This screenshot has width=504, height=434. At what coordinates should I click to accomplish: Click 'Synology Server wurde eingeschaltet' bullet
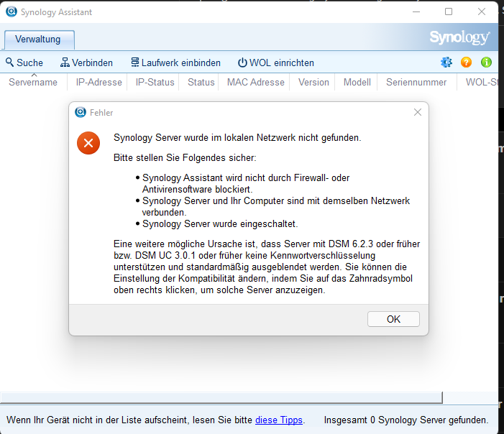point(220,223)
